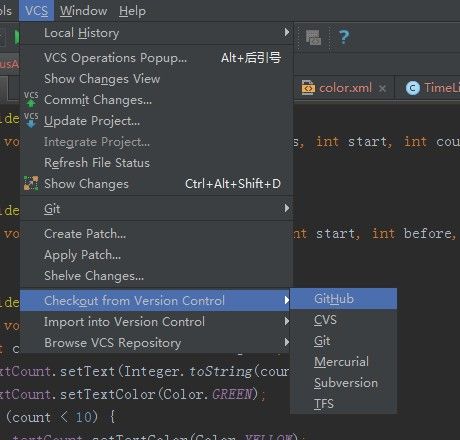The height and width of the screenshot is (440, 460).
Task: Expand the Local History submenu arrow
Action: 286,32
